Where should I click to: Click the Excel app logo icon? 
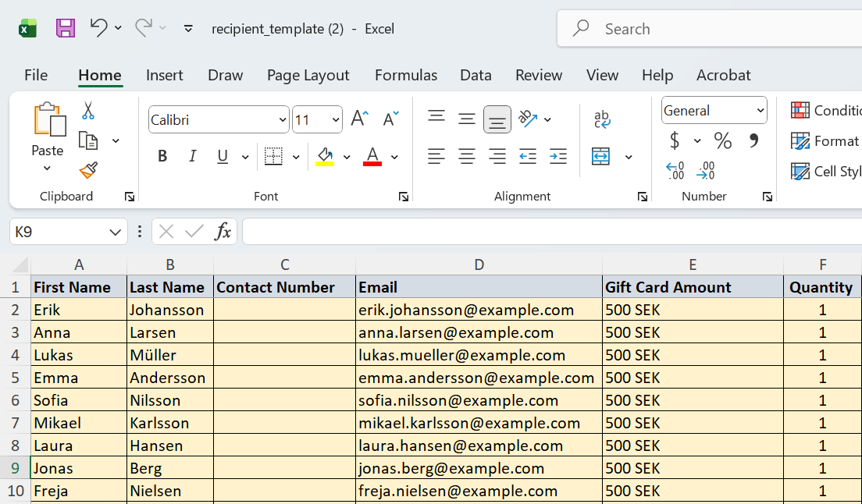27,28
